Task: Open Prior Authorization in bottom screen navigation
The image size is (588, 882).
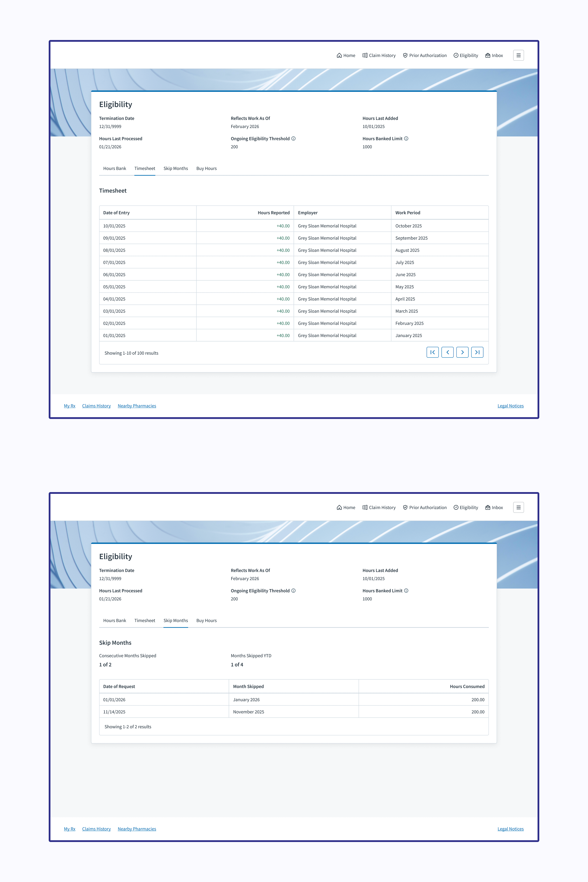Action: (424, 507)
